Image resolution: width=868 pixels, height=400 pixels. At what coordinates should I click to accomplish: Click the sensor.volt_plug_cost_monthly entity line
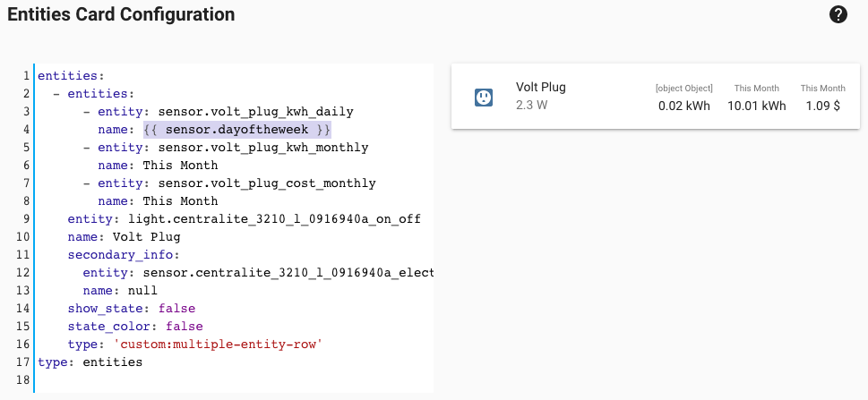point(266,183)
